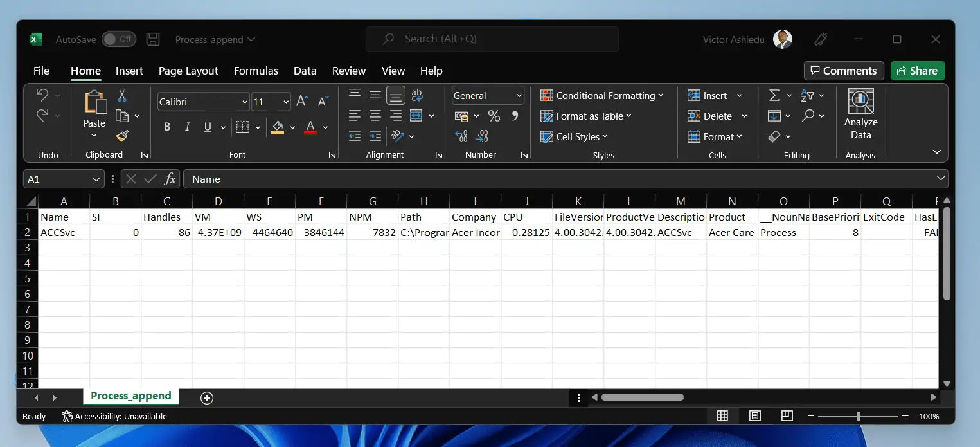Open the Format cells button
The image size is (980, 447).
click(x=714, y=136)
